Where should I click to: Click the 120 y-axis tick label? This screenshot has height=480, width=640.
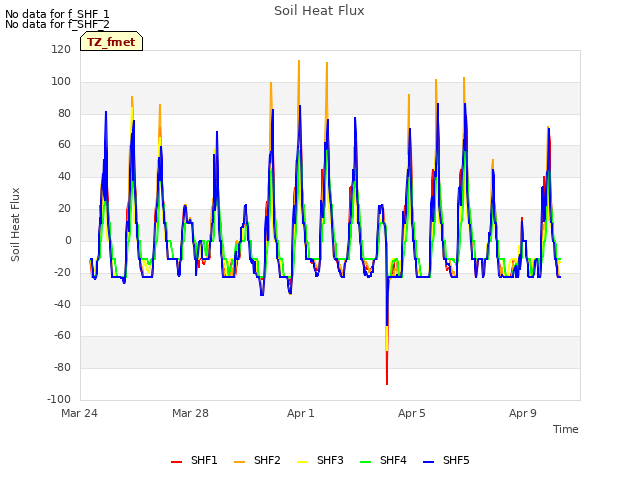61,49
